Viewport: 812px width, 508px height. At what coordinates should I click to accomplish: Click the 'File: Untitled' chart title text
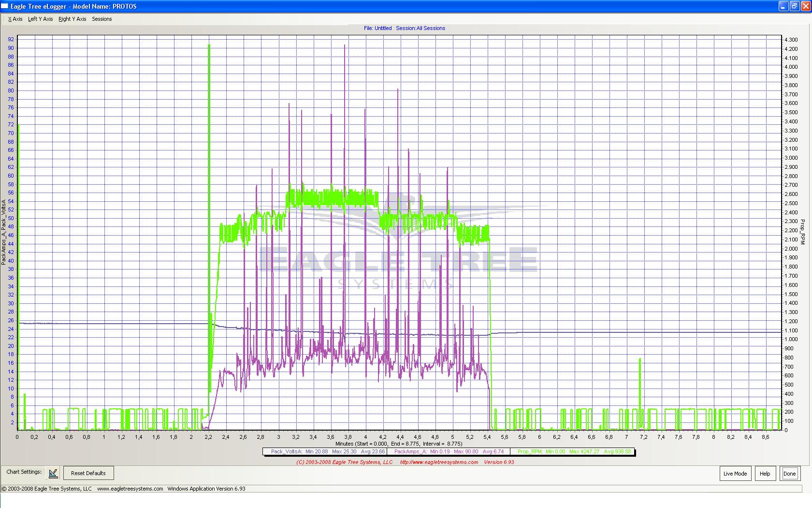pos(377,28)
